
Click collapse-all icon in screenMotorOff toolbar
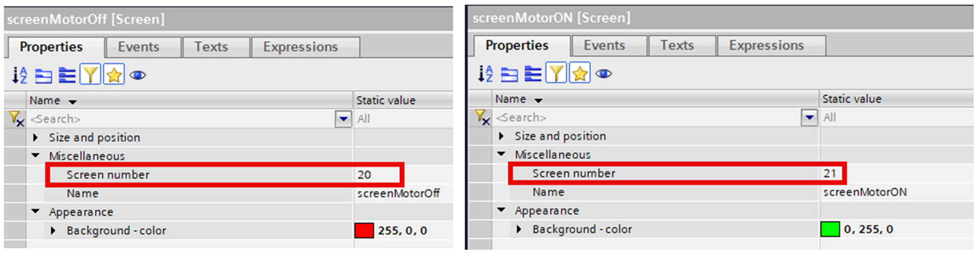pyautogui.click(x=43, y=75)
